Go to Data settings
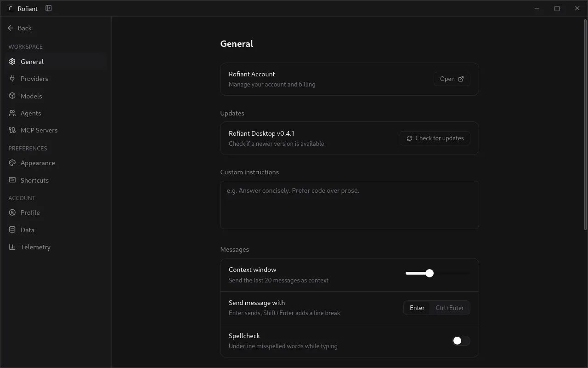This screenshot has height=368, width=588. (56, 230)
